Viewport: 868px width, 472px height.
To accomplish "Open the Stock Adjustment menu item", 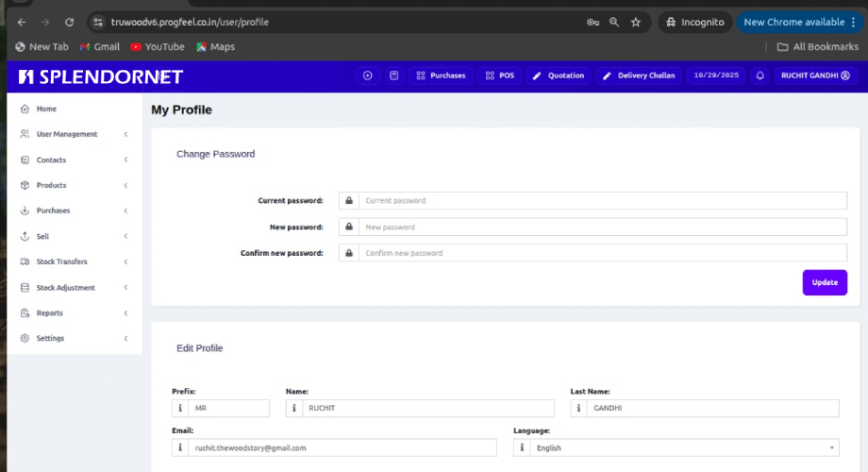I will pyautogui.click(x=65, y=287).
